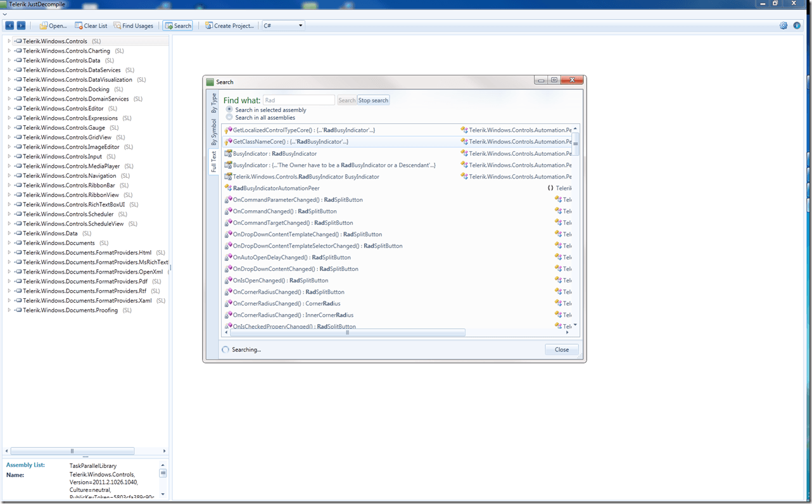Select the OnDropDownContentTemplateSelectorChanged() result
Image resolution: width=812 pixels, height=504 pixels.
click(318, 246)
